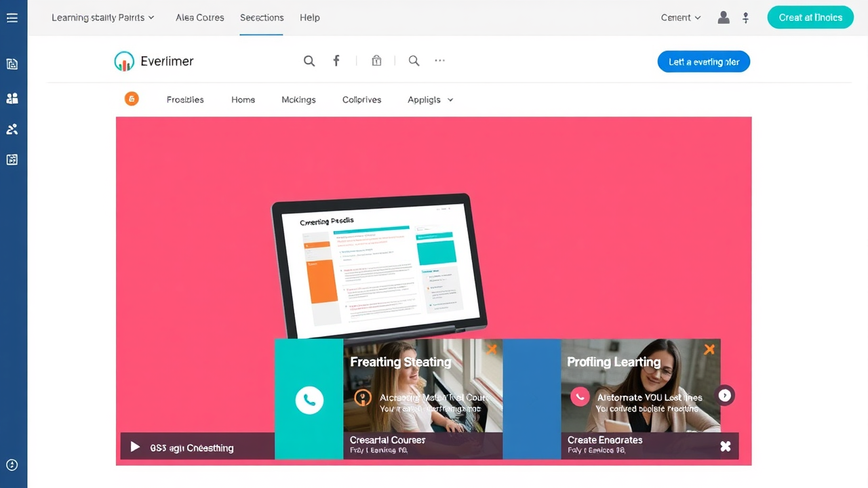Expand the Cenent dropdown in top bar
The height and width of the screenshot is (488, 868).
click(681, 18)
